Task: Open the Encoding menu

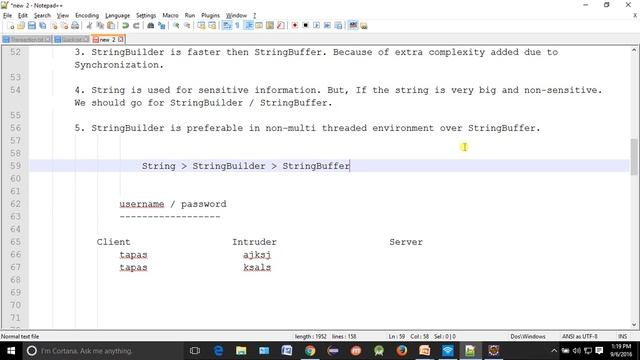Action: point(87,16)
